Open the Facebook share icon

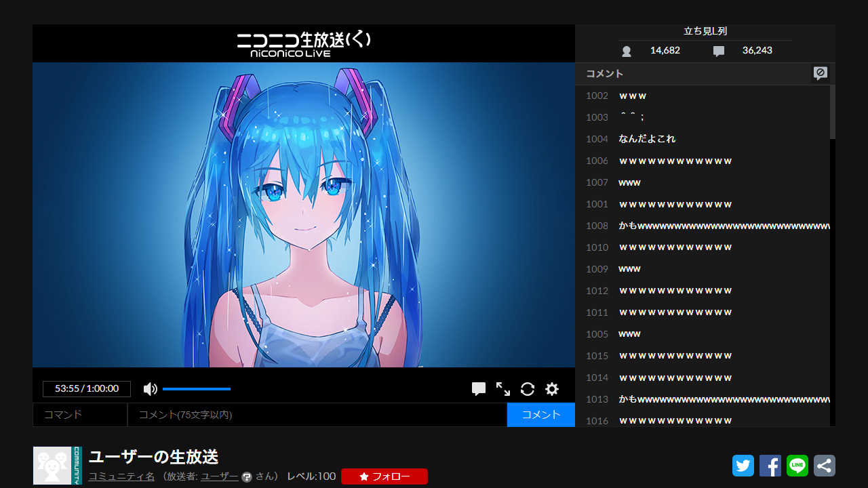(x=770, y=466)
